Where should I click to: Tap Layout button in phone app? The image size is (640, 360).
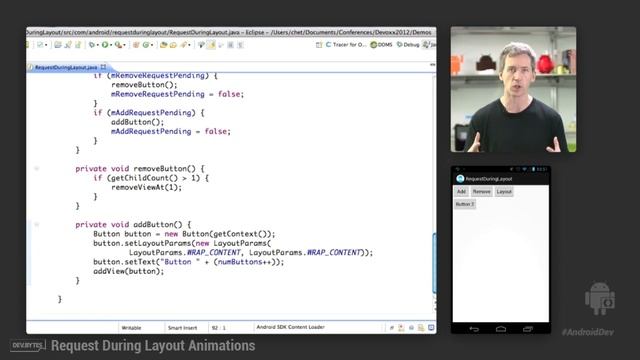point(504,191)
